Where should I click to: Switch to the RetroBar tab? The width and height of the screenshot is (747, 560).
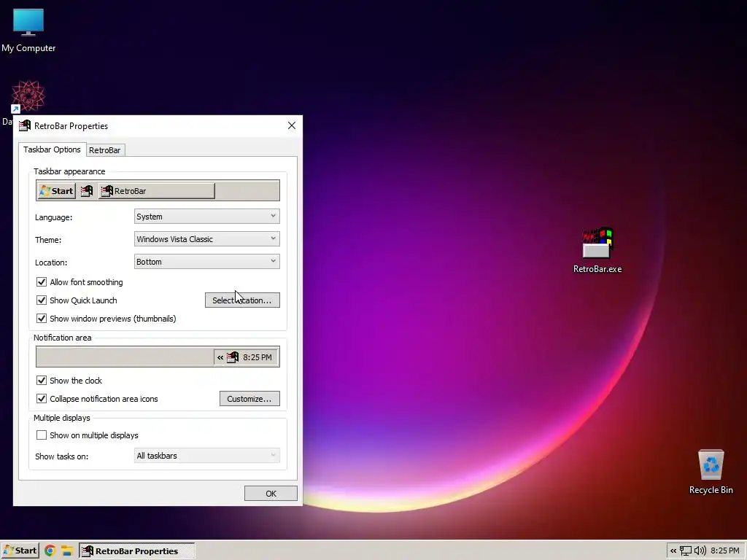click(105, 150)
